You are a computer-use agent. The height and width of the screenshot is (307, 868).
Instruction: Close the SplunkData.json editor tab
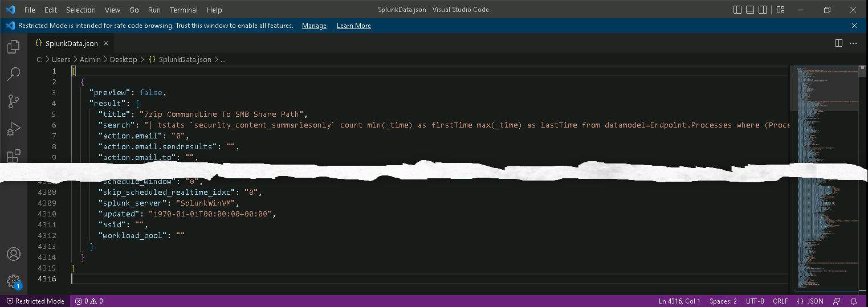click(106, 43)
